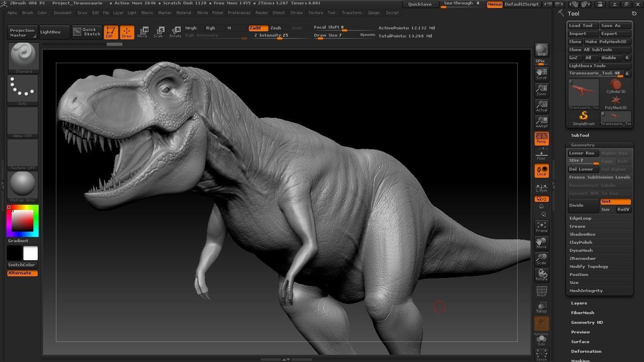Open the Alpha Off selector
Image resolution: width=644 pixels, height=362 pixels.
pyautogui.click(x=23, y=122)
